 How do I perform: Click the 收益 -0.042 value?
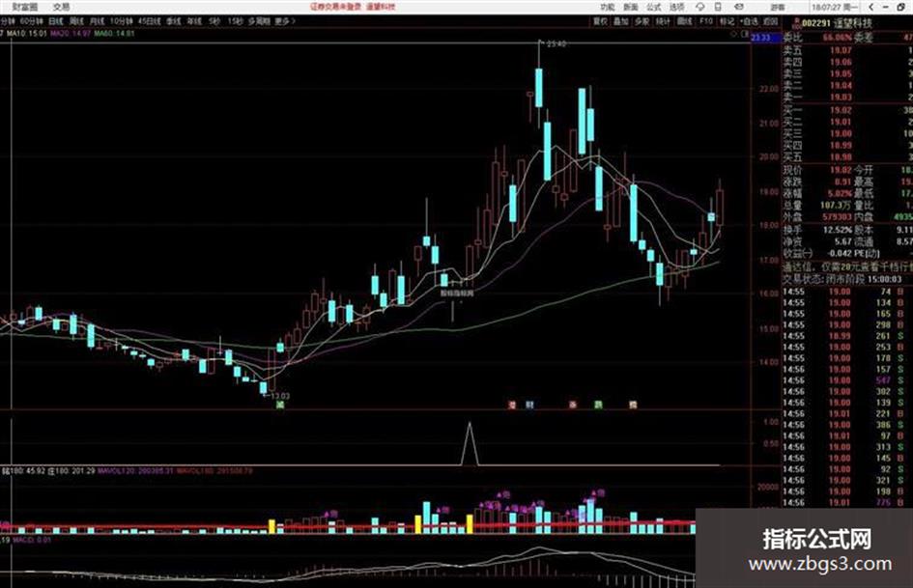click(839, 253)
